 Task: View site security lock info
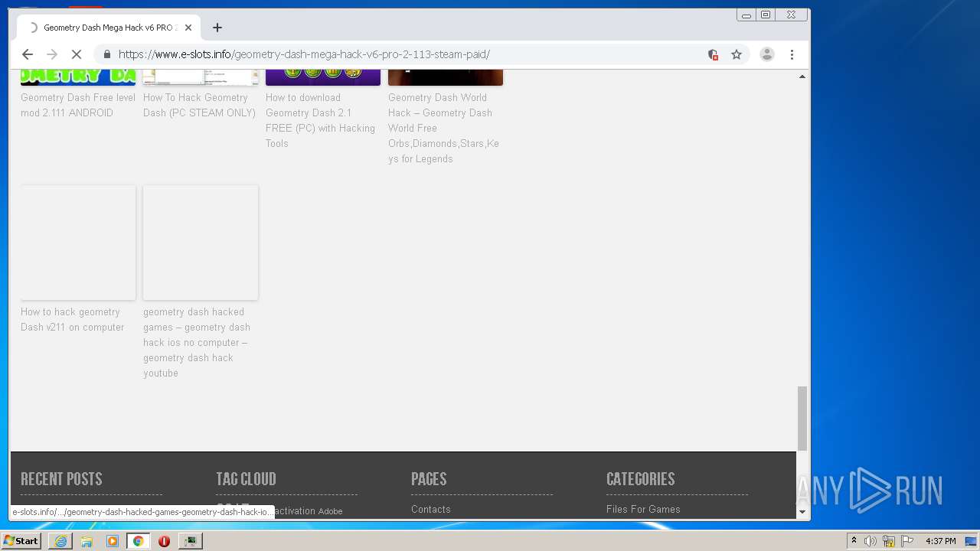[x=106, y=54]
